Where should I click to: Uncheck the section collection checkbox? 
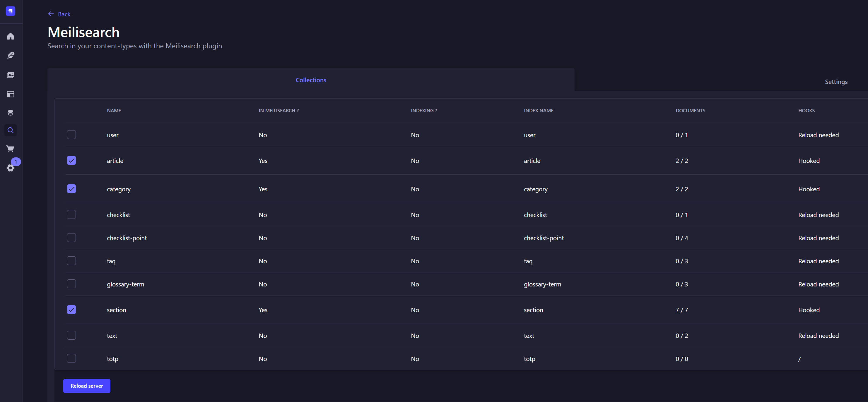71,310
